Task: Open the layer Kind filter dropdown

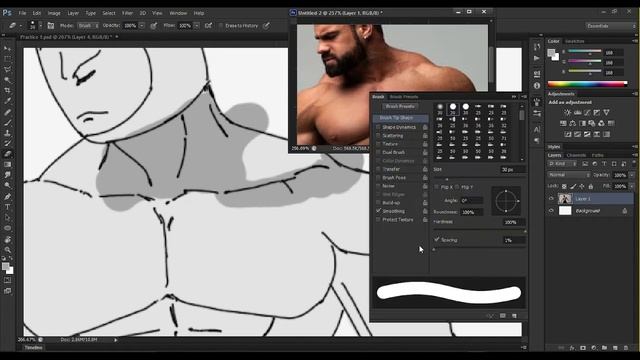Action: 562,164
